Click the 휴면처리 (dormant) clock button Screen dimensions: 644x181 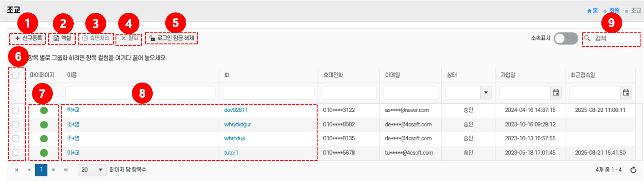pos(95,39)
